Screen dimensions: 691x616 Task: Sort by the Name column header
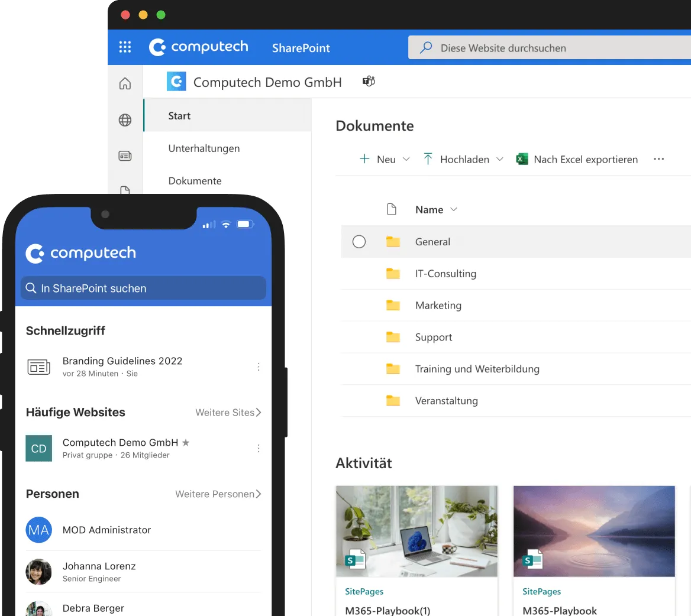point(436,210)
